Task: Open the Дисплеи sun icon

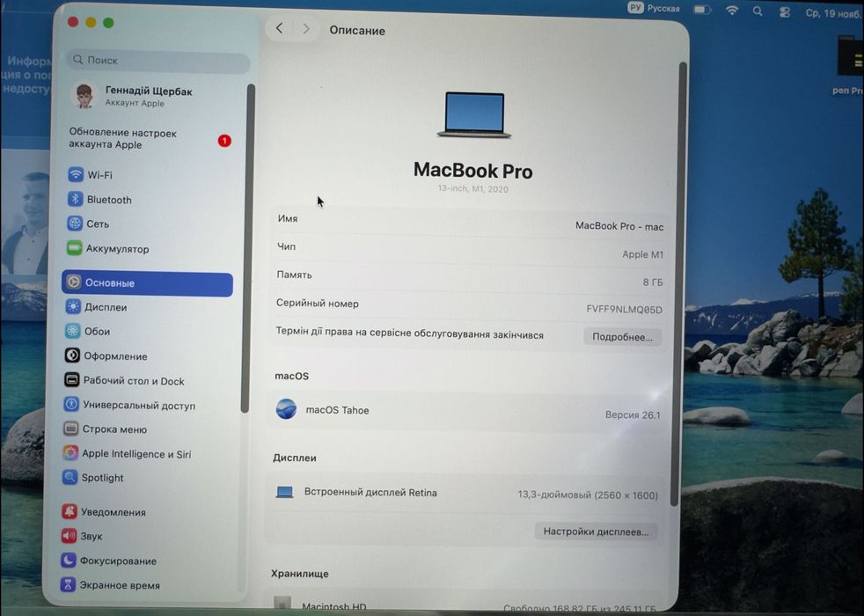Action: 73,306
